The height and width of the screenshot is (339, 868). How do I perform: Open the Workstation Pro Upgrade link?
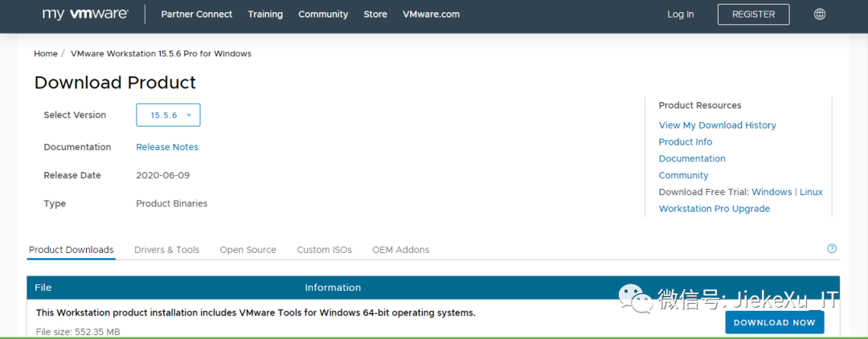714,209
